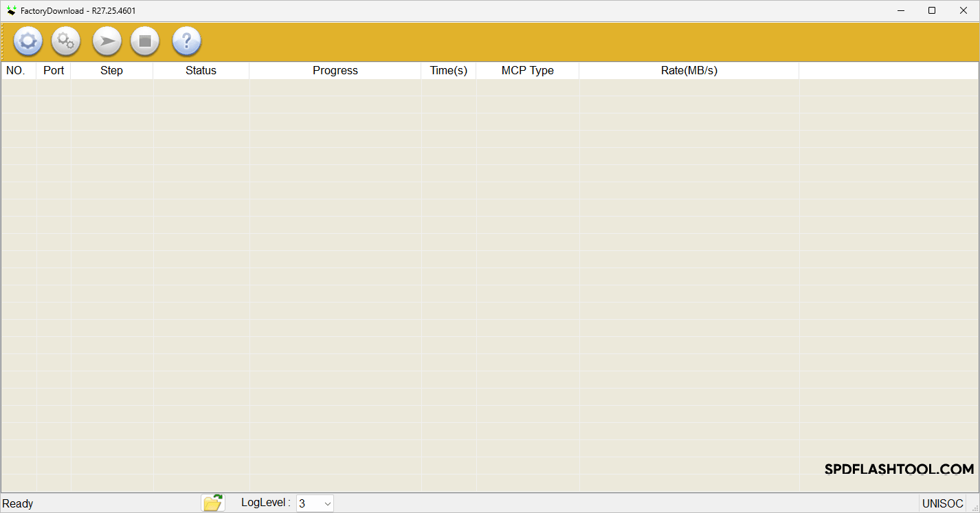Click the open log folder icon
The width and height of the screenshot is (980, 513).
[x=213, y=503]
